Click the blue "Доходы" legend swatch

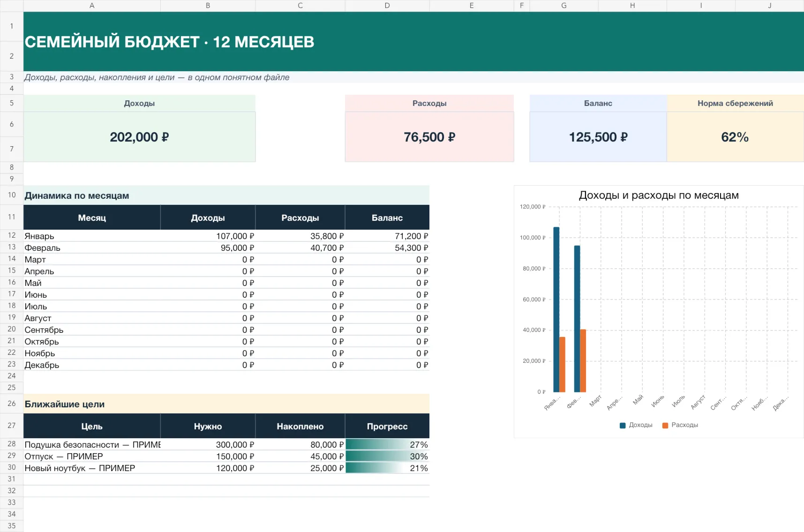pyautogui.click(x=623, y=425)
